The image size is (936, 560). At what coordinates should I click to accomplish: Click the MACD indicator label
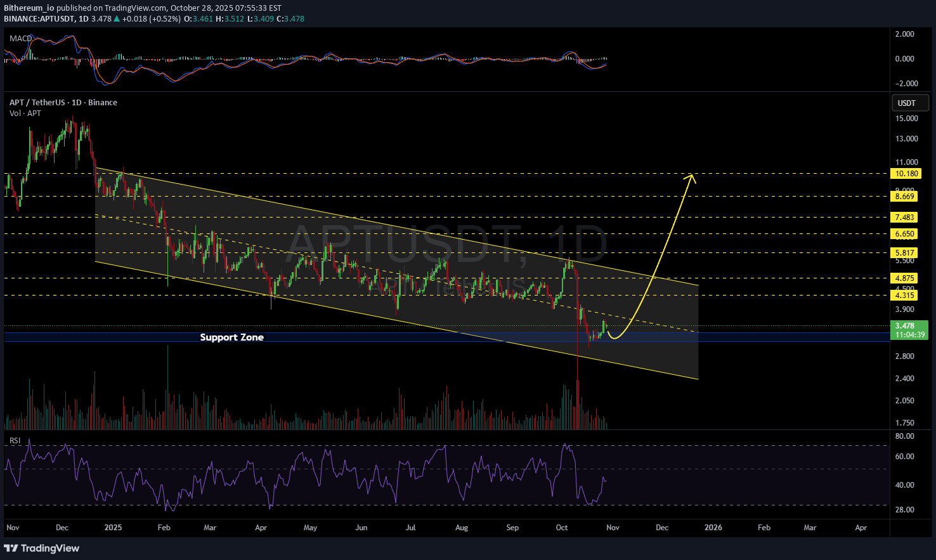[x=20, y=39]
